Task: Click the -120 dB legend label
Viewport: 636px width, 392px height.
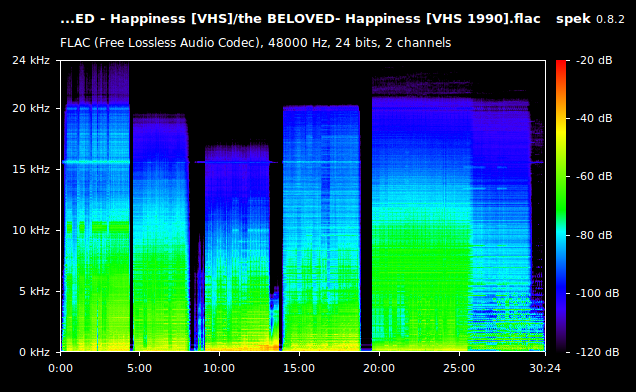Action: [x=597, y=352]
